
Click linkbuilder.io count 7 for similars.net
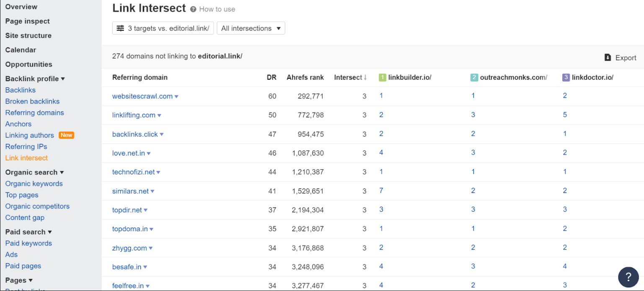click(381, 191)
